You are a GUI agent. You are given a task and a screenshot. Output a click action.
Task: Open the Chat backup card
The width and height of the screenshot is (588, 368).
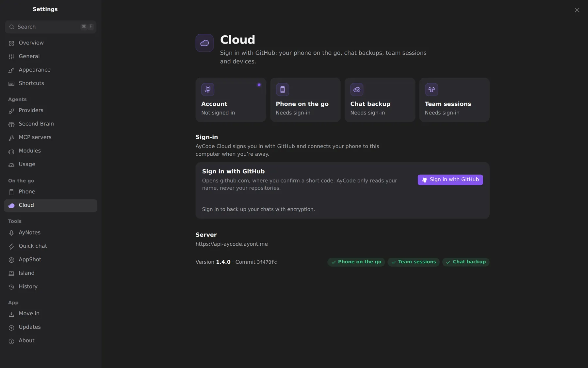coord(380,100)
